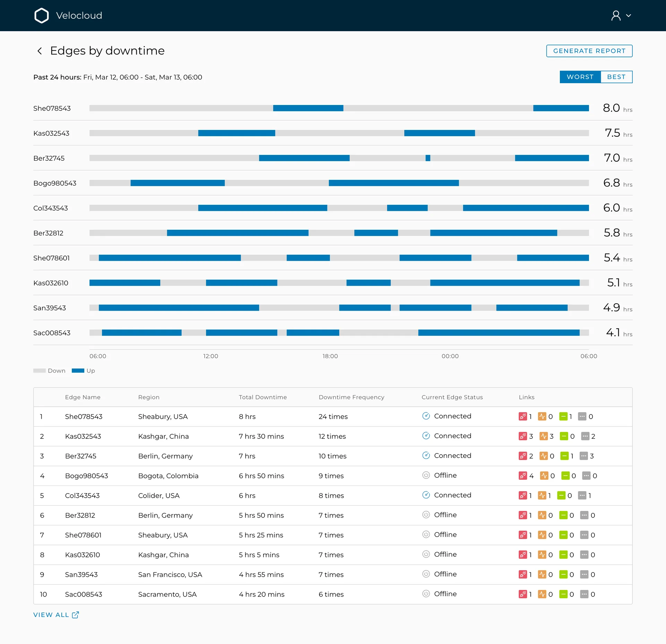
Task: Click San Francisco, USA region cell
Action: (170, 575)
